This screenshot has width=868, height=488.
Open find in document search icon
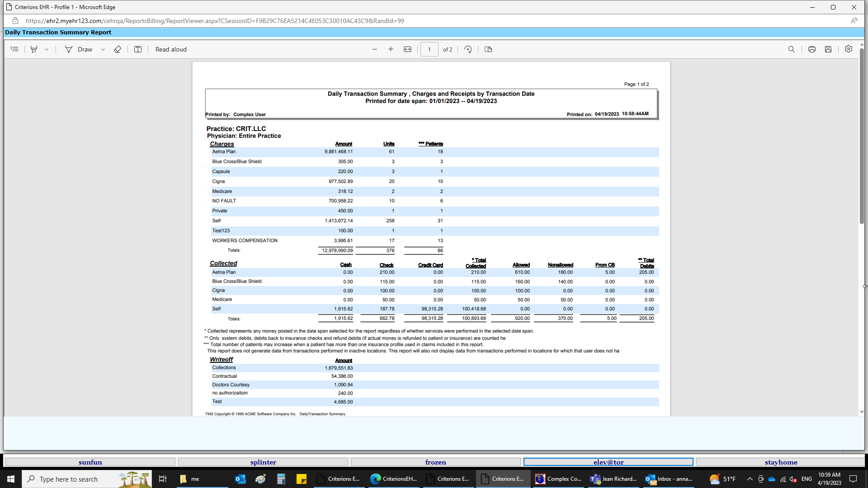(x=791, y=49)
